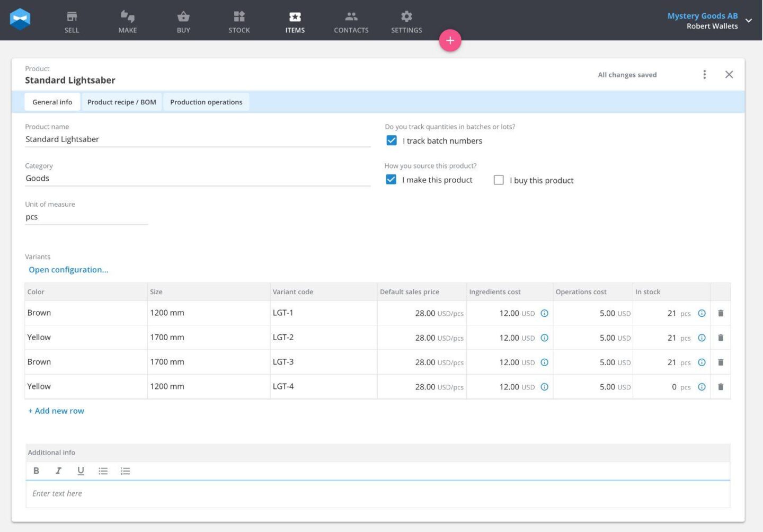Expand the Robert Wallets account menu

pyautogui.click(x=748, y=21)
